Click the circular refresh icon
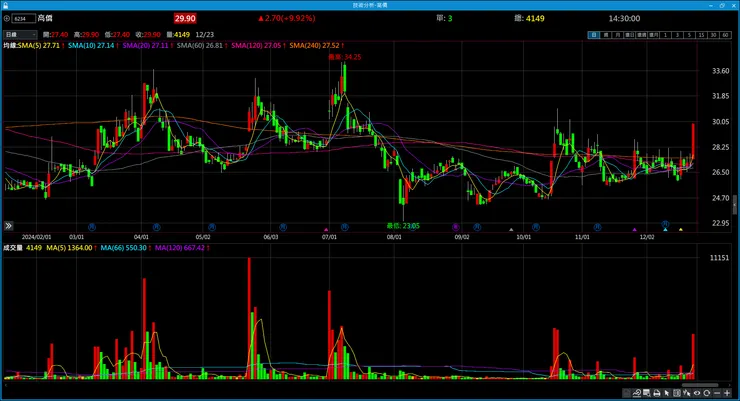This screenshot has width=740, height=401. (x=706, y=393)
